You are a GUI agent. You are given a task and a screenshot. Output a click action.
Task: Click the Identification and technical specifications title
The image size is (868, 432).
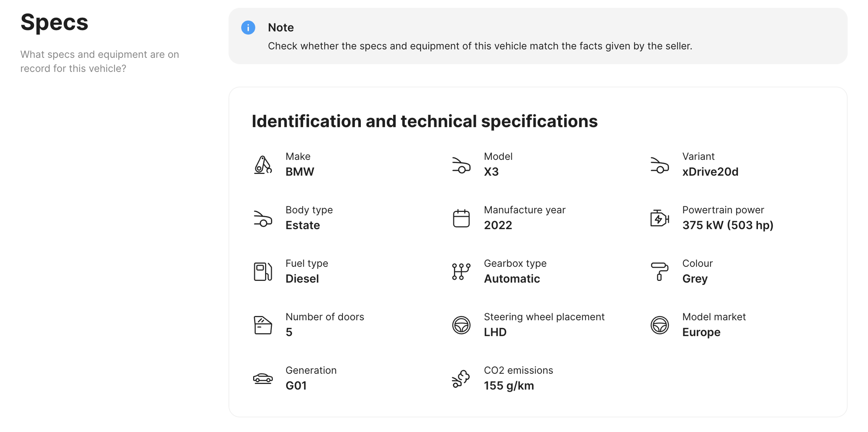point(424,121)
